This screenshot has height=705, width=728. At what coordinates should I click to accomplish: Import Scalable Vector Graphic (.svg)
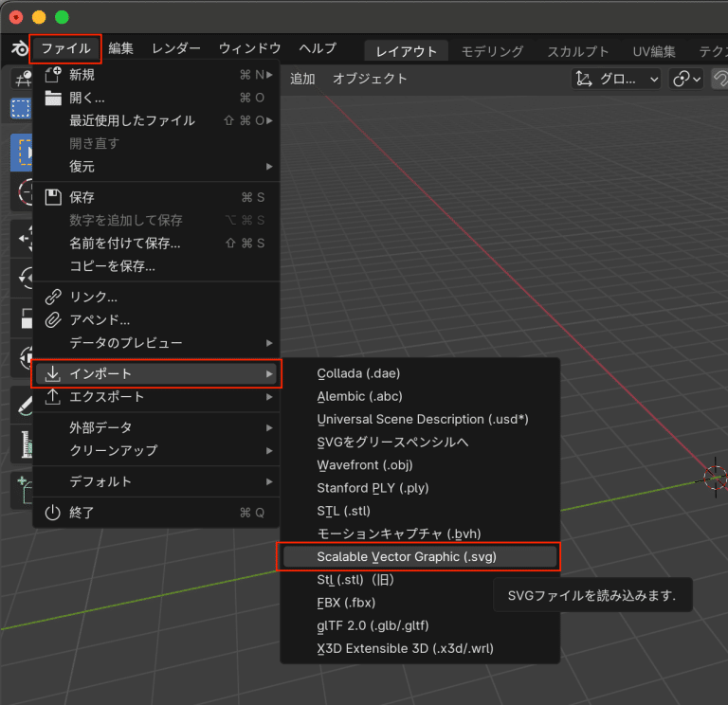[420, 556]
